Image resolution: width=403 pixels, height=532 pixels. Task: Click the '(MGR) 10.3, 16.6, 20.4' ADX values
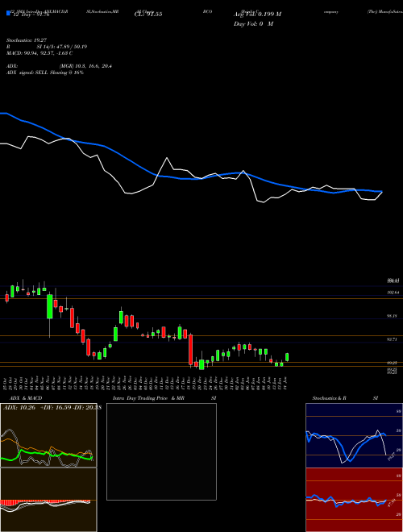coord(85,66)
